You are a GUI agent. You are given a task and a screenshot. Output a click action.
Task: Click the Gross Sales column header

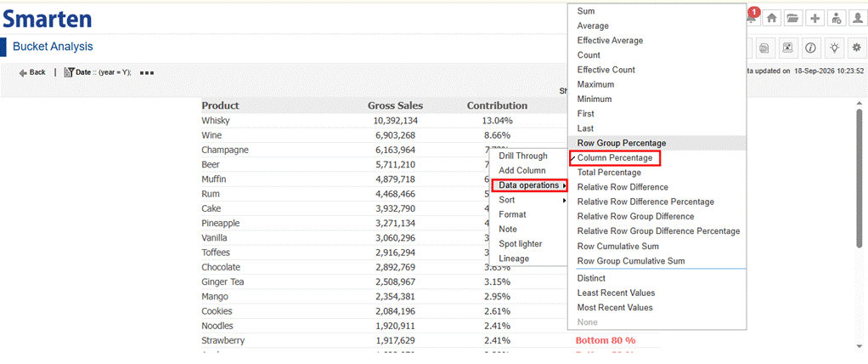395,105
